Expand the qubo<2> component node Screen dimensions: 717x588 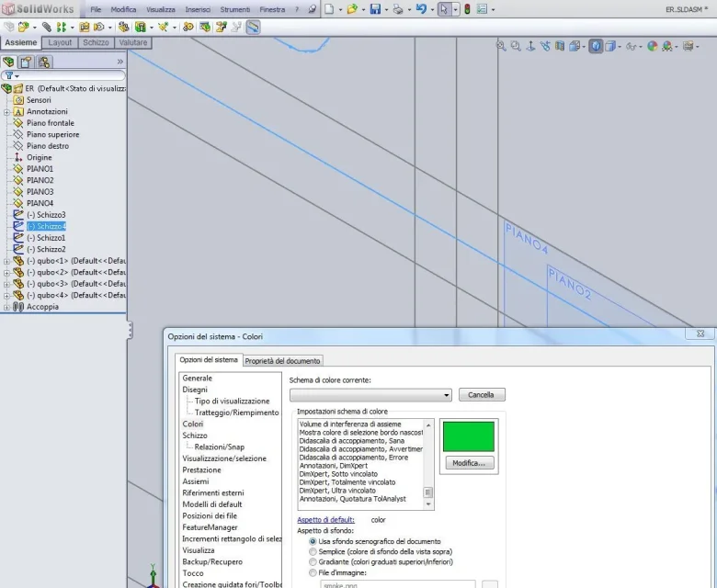pos(6,273)
